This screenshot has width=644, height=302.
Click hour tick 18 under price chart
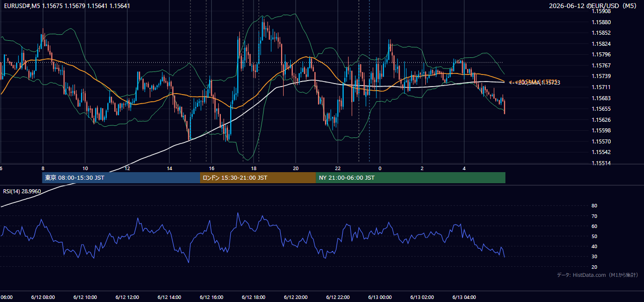[253, 169]
